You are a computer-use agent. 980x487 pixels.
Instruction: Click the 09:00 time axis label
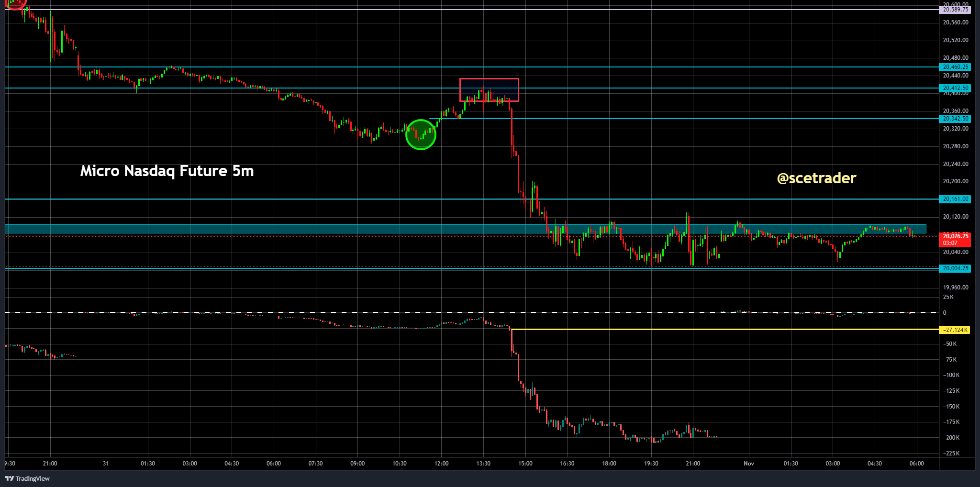tap(357, 464)
